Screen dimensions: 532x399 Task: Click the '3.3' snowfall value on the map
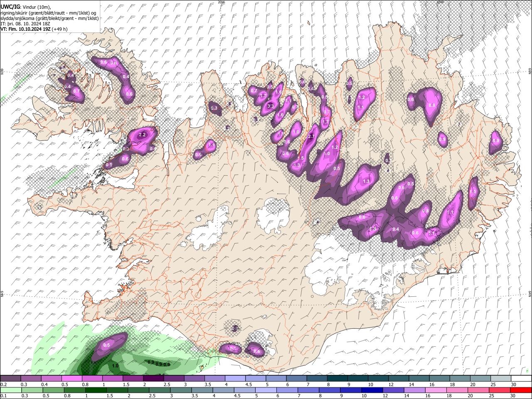pyautogui.click(x=271, y=106)
